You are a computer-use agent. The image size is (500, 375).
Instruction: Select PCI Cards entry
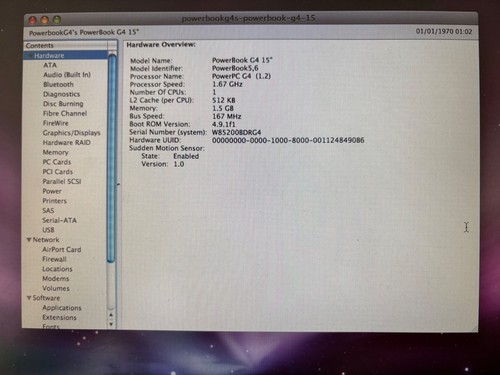pyautogui.click(x=57, y=171)
